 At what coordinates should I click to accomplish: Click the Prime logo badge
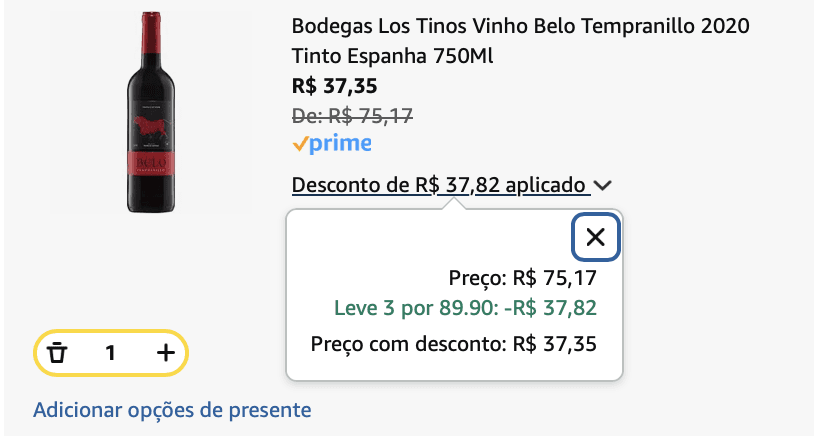pyautogui.click(x=332, y=144)
